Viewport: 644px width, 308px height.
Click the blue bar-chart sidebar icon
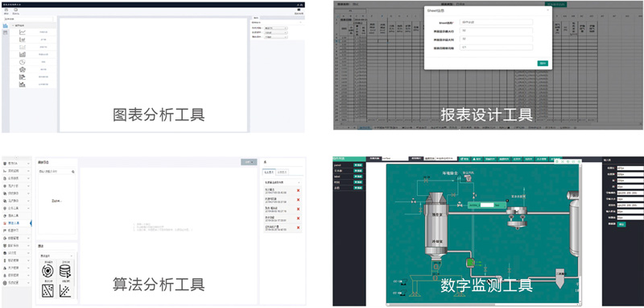click(x=6, y=26)
